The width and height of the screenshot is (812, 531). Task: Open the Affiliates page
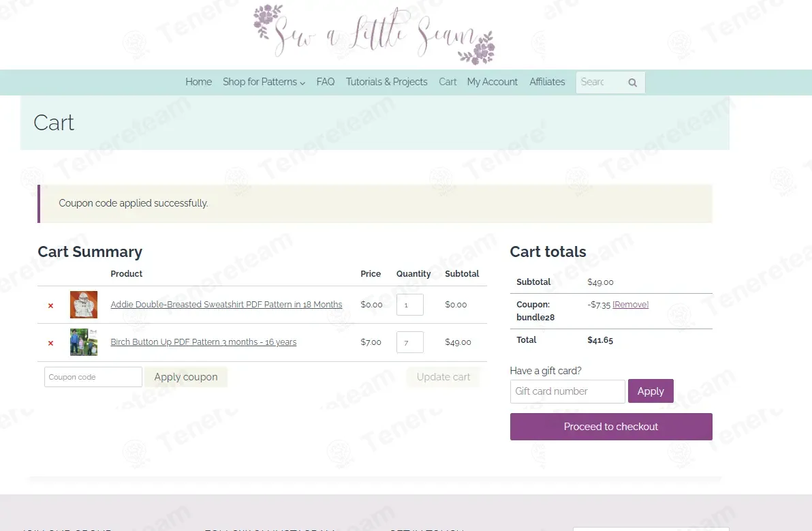point(547,82)
